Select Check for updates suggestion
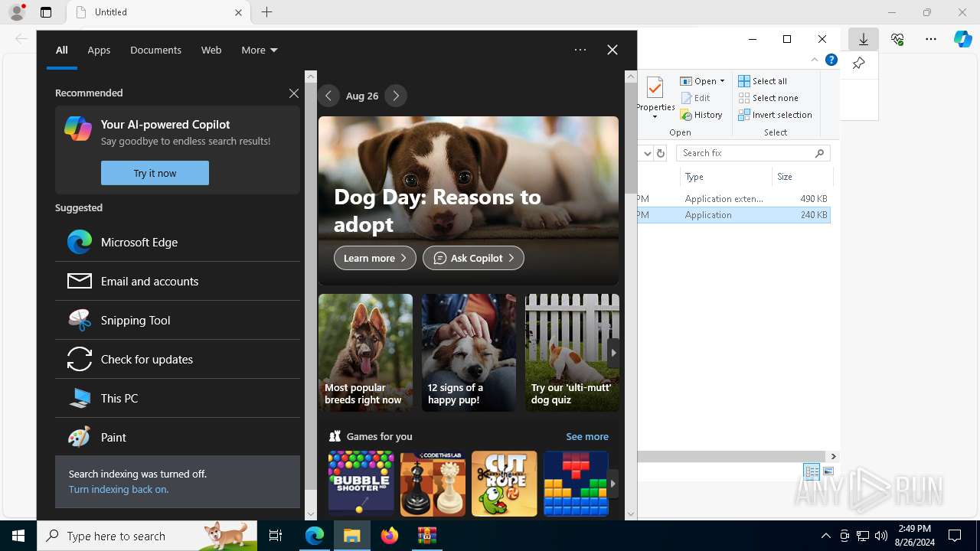Screen dimensions: 980x551 tap(178, 359)
